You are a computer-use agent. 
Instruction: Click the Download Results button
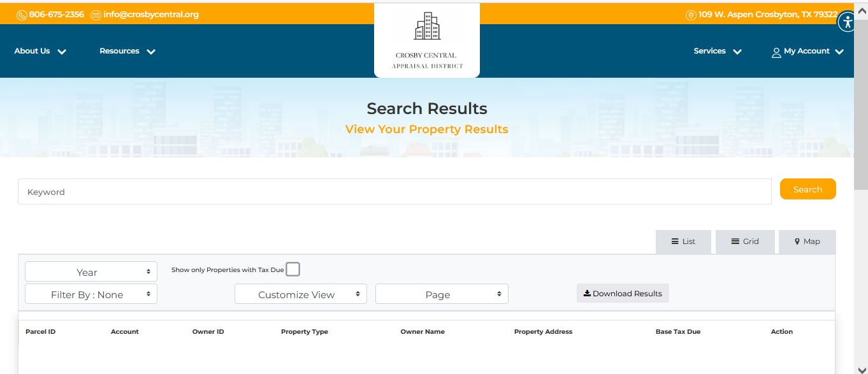point(623,294)
